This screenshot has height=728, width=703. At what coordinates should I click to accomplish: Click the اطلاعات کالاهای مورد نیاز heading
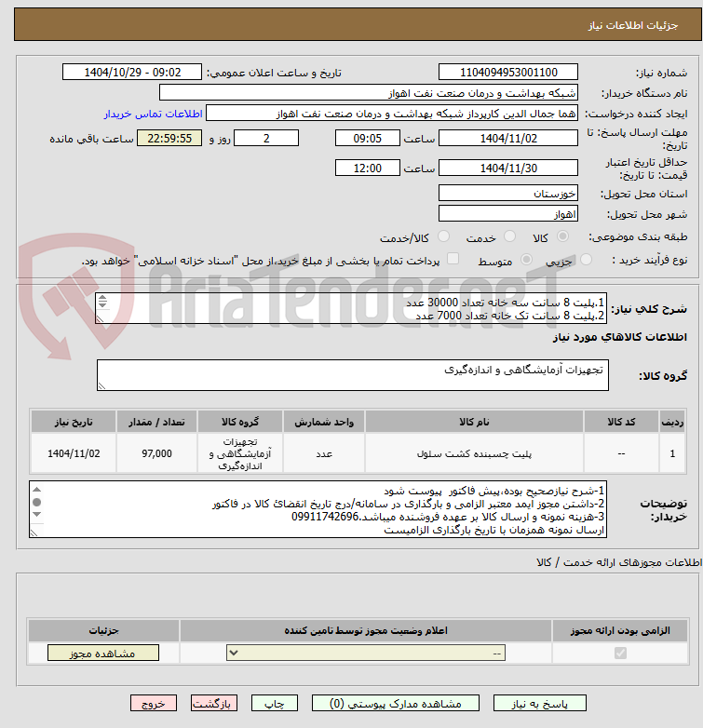tap(620, 337)
